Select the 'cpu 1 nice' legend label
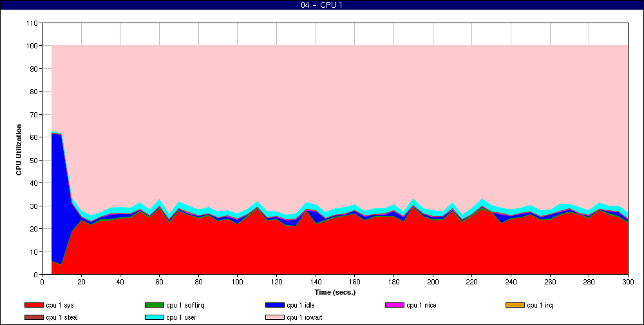644x325 pixels. coord(421,305)
